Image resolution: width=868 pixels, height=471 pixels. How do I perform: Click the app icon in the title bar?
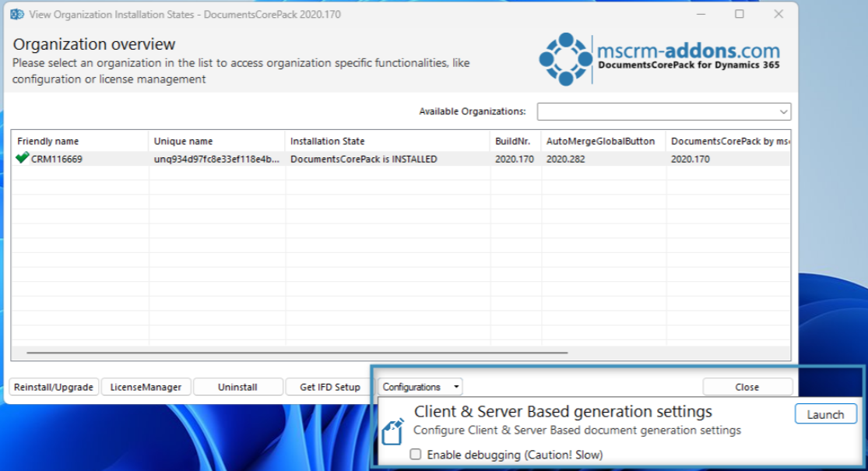pos(16,14)
